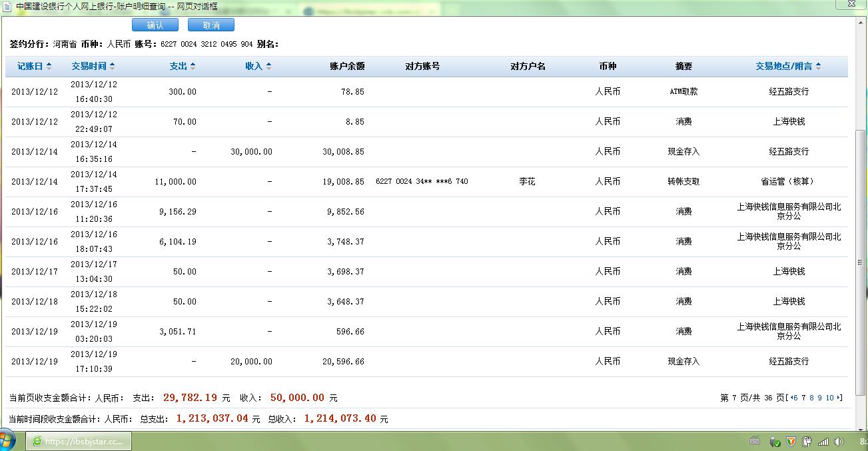
Task: Click the safely remove hardware tray icon
Action: click(775, 441)
